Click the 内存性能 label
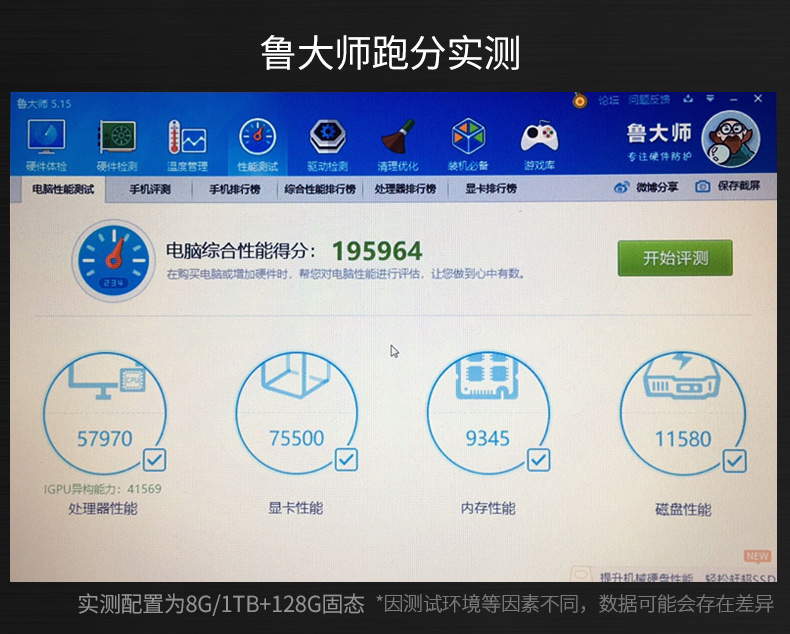 click(488, 509)
